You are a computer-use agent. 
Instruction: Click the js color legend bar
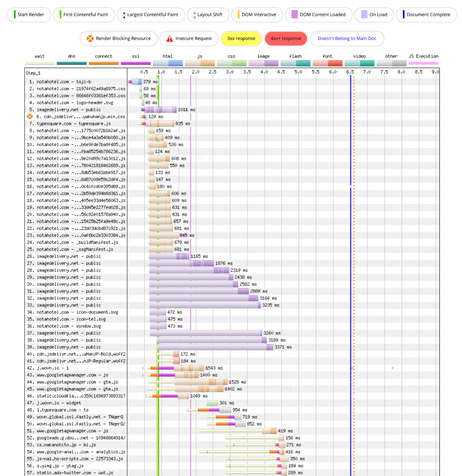pos(200,63)
